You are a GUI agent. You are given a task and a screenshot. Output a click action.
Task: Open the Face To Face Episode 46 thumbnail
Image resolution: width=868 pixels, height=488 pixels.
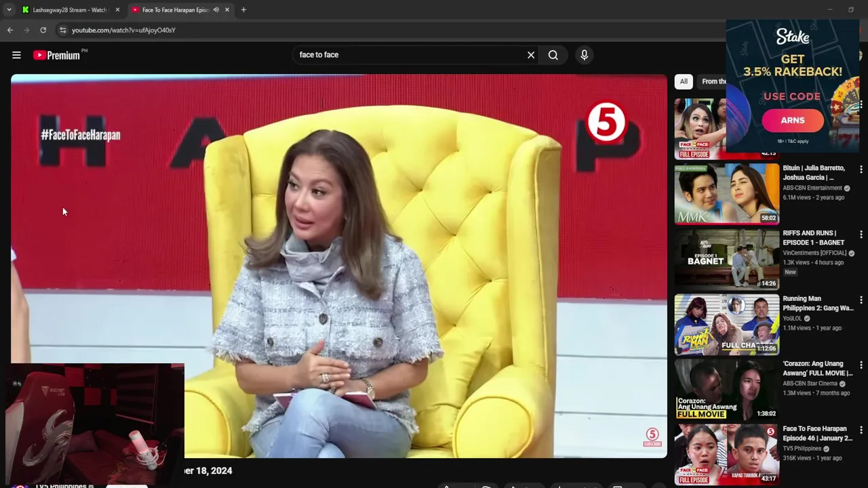[727, 454]
